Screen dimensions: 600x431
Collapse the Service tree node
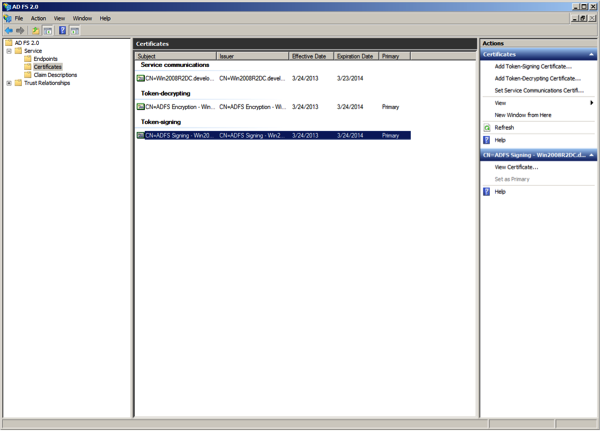click(9, 51)
